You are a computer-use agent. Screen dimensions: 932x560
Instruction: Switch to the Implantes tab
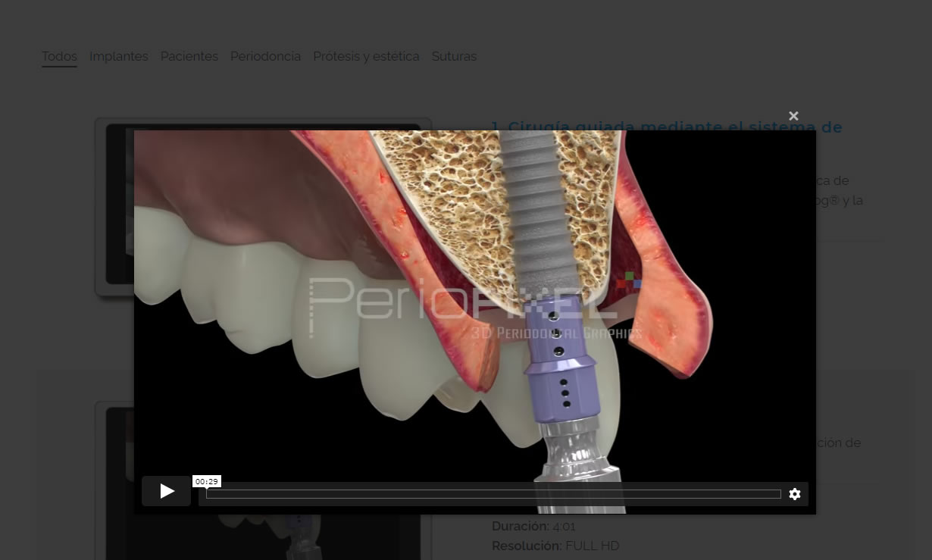point(119,56)
